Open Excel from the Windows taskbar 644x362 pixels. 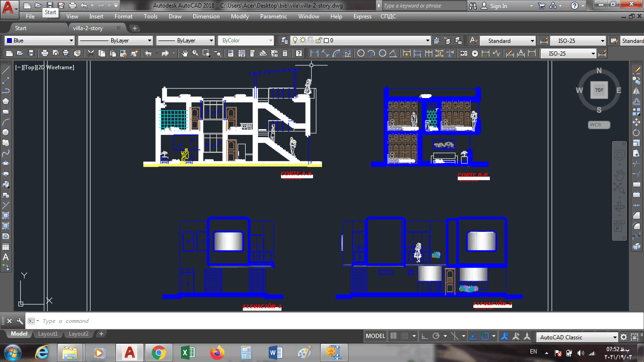(188, 352)
